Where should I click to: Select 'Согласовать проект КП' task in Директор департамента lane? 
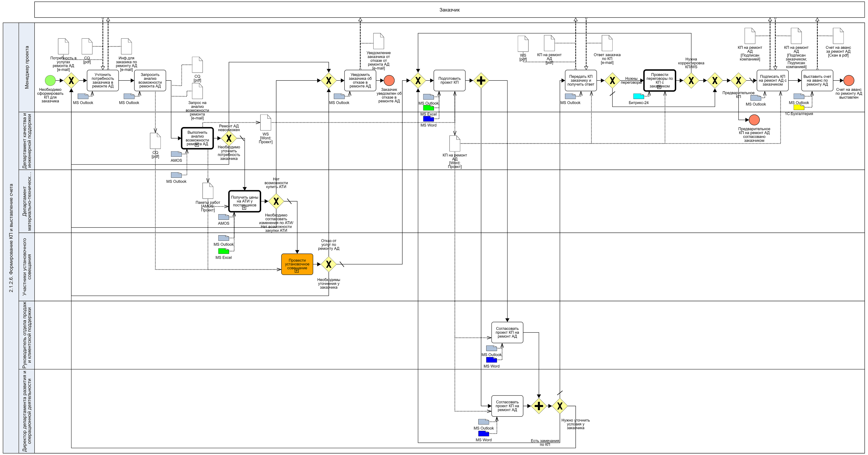pos(507,406)
